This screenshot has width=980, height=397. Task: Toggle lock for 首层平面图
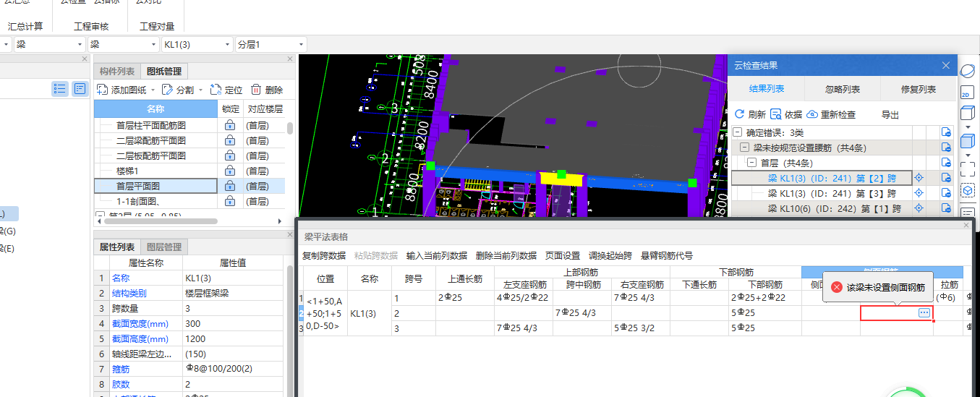(230, 186)
